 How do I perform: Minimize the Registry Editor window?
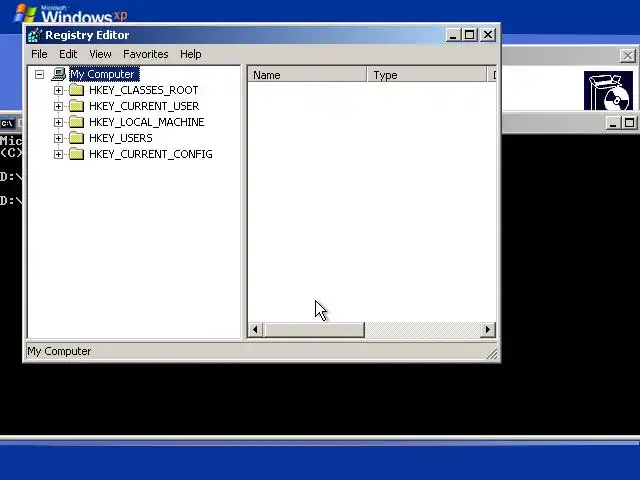[x=453, y=35]
